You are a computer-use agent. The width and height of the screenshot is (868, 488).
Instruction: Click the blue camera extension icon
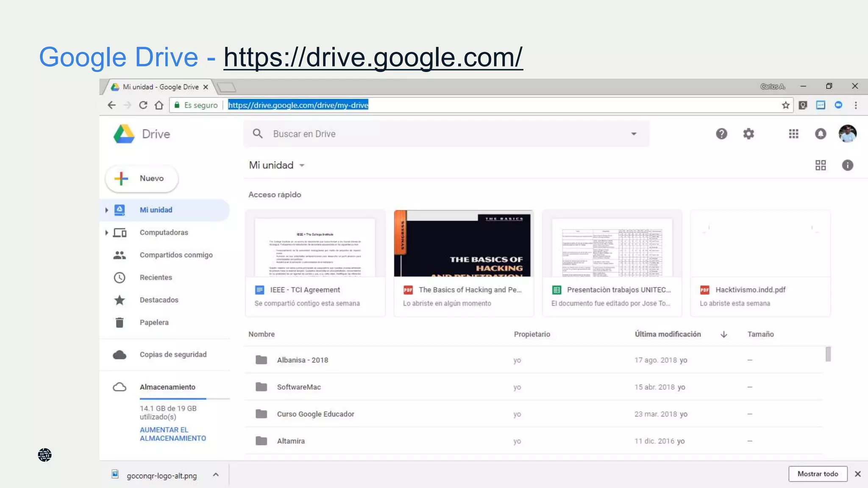[838, 105]
